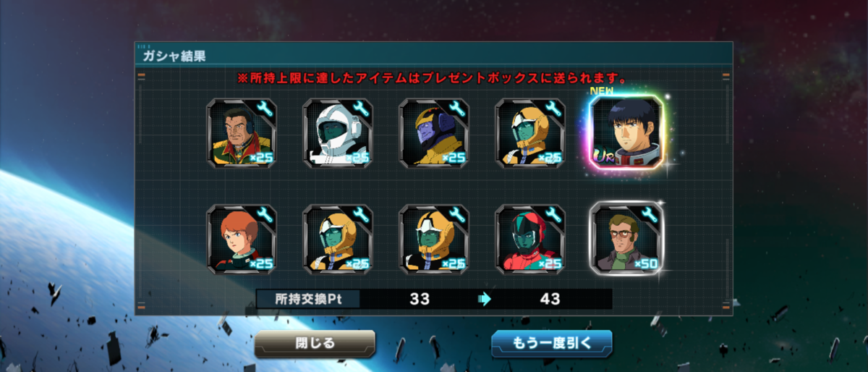Click the もう一度引く button
This screenshot has width=868, height=372.
click(552, 344)
